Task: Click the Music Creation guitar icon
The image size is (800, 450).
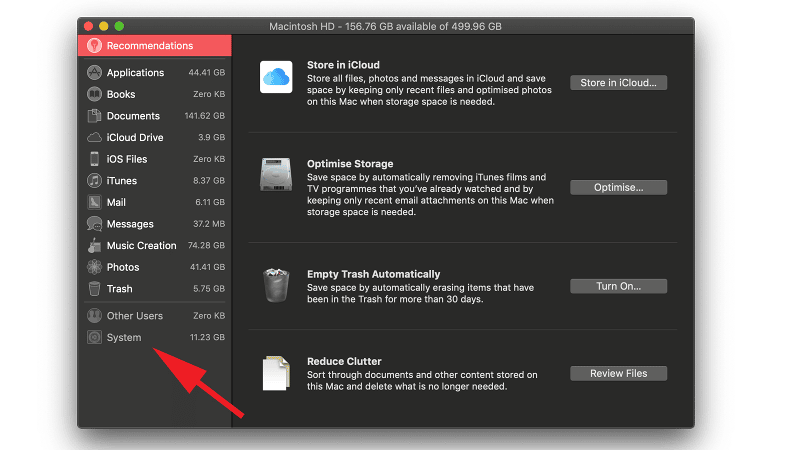Action: coord(94,245)
